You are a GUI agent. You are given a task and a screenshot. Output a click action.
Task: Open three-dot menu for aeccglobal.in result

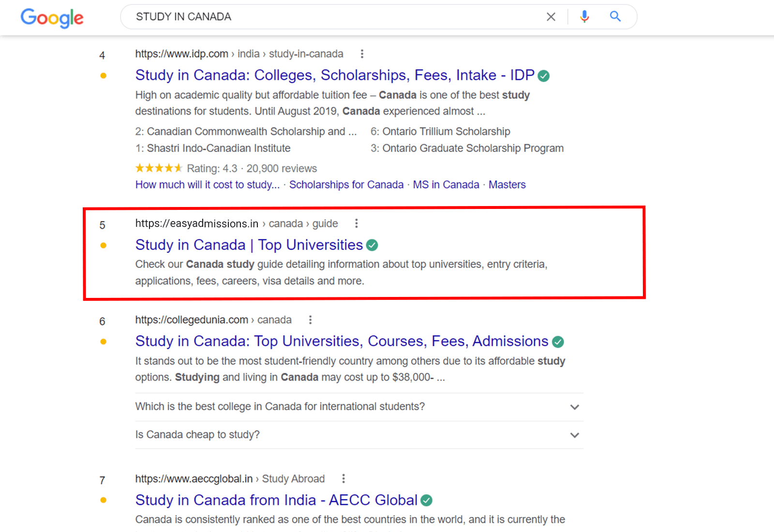coord(343,479)
